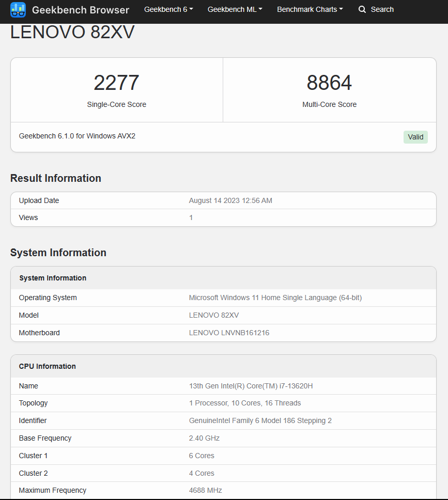Viewport: 448px width, 500px height.
Task: Click the CPU Information table header
Action: click(48, 366)
